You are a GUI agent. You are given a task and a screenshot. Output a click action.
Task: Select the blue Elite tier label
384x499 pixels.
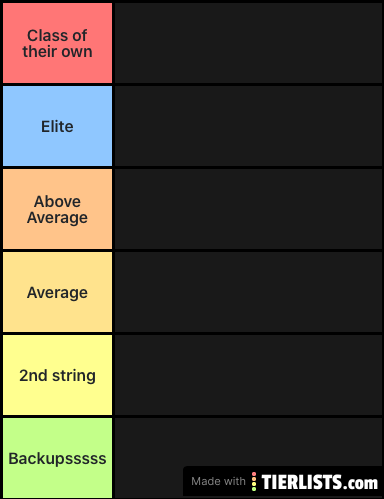(x=57, y=126)
